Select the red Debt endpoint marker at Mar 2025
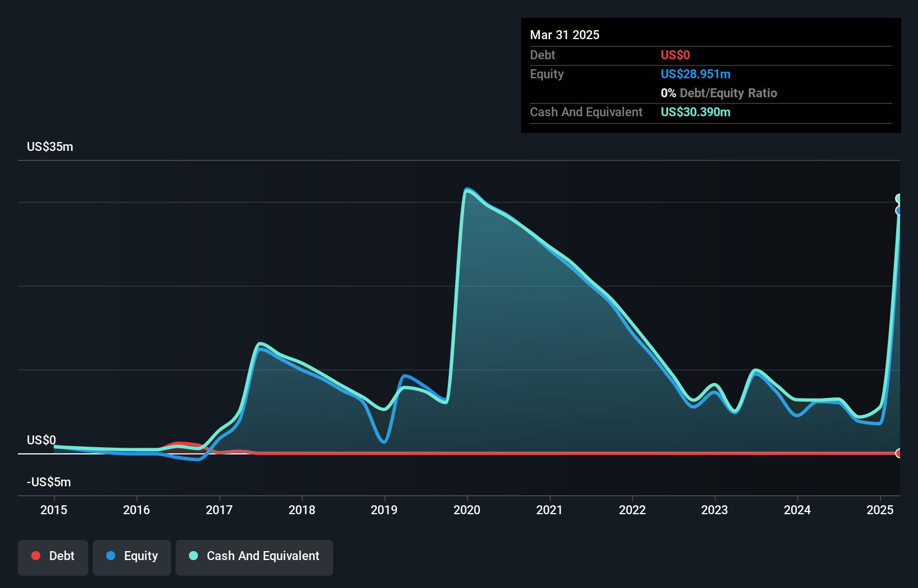This screenshot has height=588, width=918. [898, 453]
